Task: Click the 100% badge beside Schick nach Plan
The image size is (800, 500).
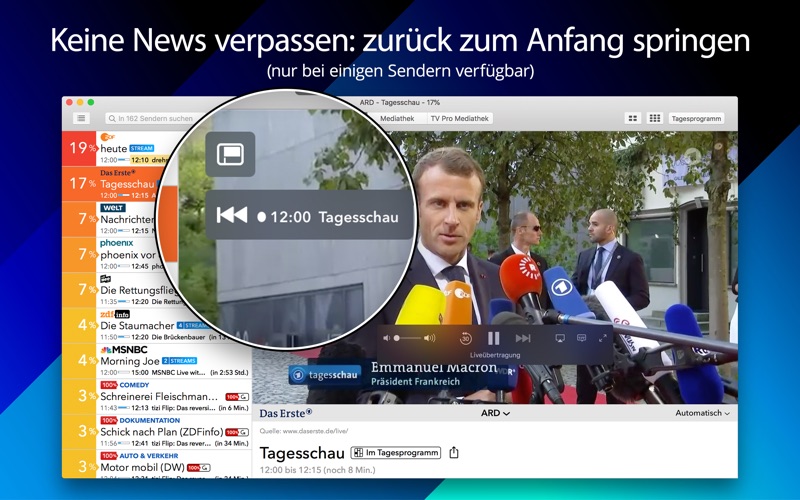Action: click(237, 432)
